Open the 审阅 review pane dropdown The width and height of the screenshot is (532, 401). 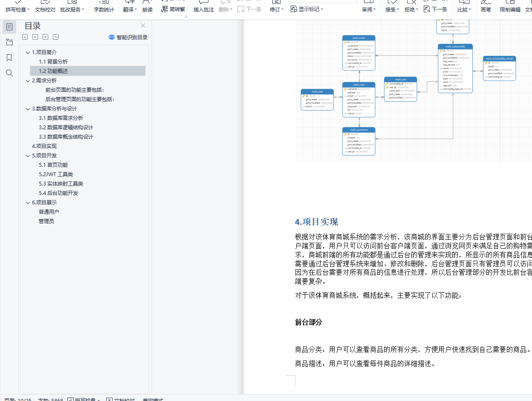coord(369,9)
